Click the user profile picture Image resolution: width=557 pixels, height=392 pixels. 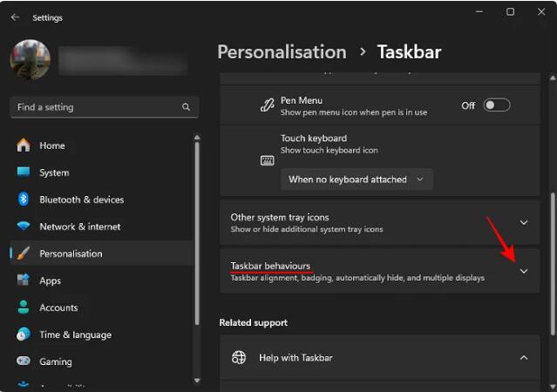pyautogui.click(x=30, y=59)
